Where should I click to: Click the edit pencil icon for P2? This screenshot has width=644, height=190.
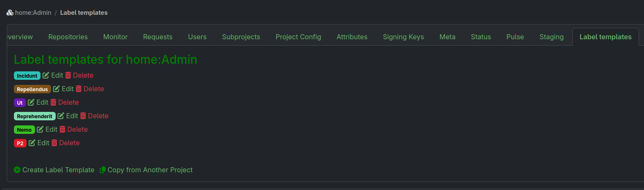(32, 143)
